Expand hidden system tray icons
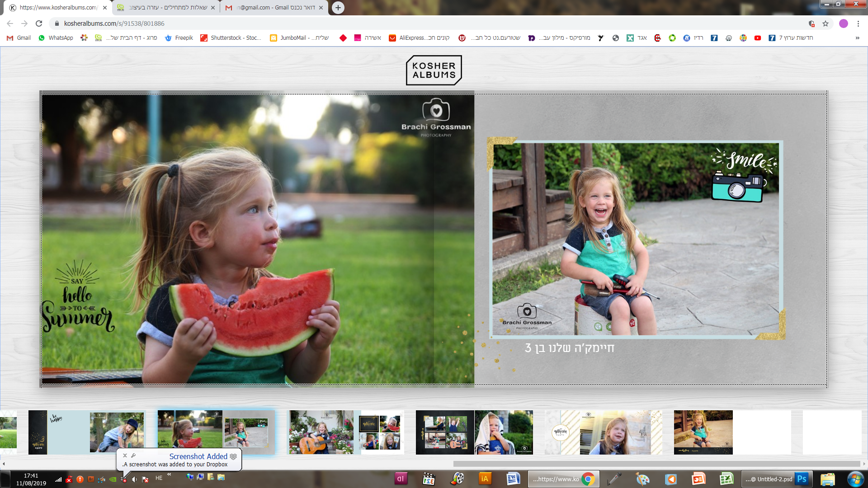 click(169, 474)
